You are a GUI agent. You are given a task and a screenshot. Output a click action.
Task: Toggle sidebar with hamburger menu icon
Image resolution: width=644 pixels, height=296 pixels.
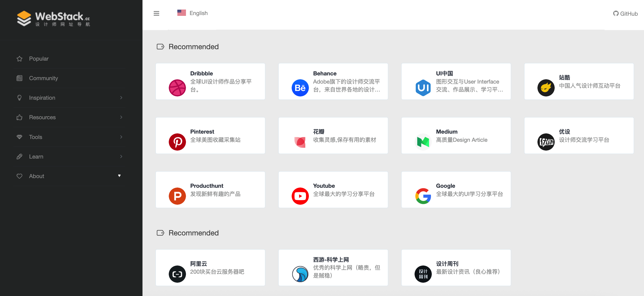[x=156, y=13]
